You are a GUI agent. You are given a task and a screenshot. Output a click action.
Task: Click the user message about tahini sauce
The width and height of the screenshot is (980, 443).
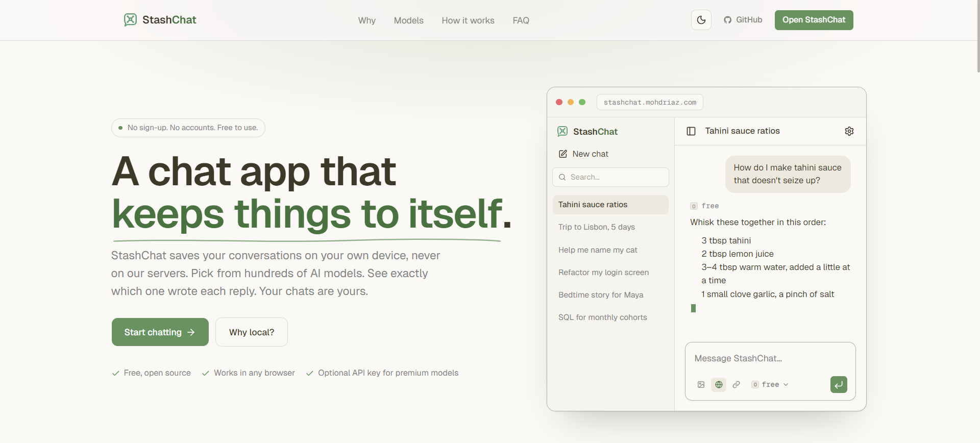pos(788,174)
